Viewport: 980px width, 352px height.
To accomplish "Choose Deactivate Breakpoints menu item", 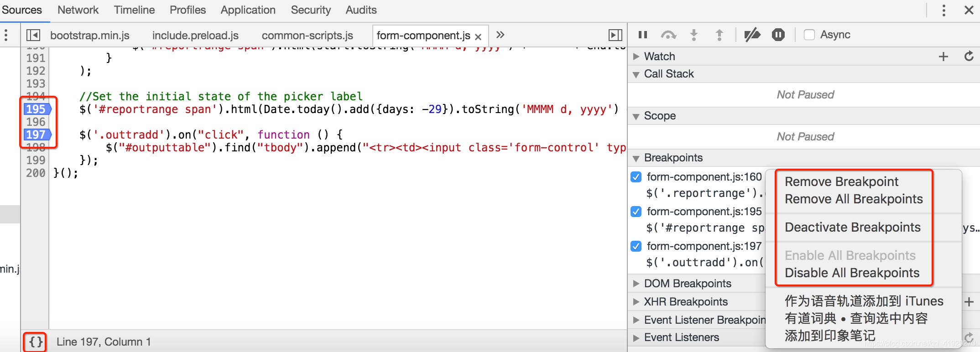I will pyautogui.click(x=853, y=228).
